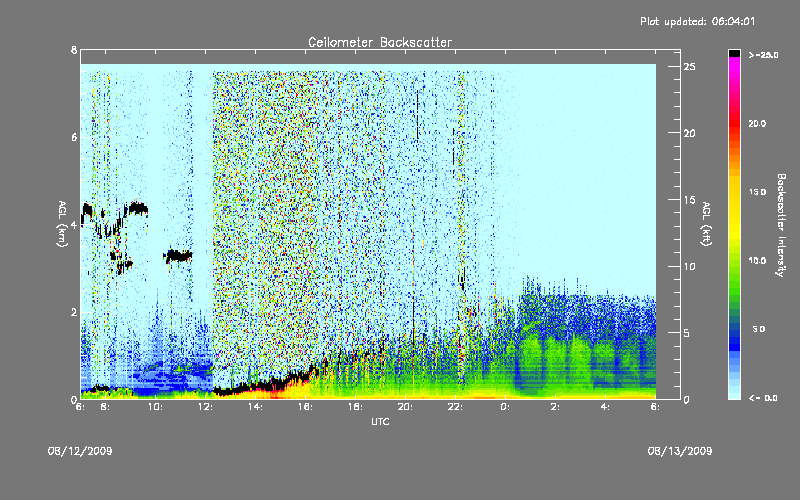Click the '2' tick on the km axis
This screenshot has width=800, height=500.
point(74,312)
